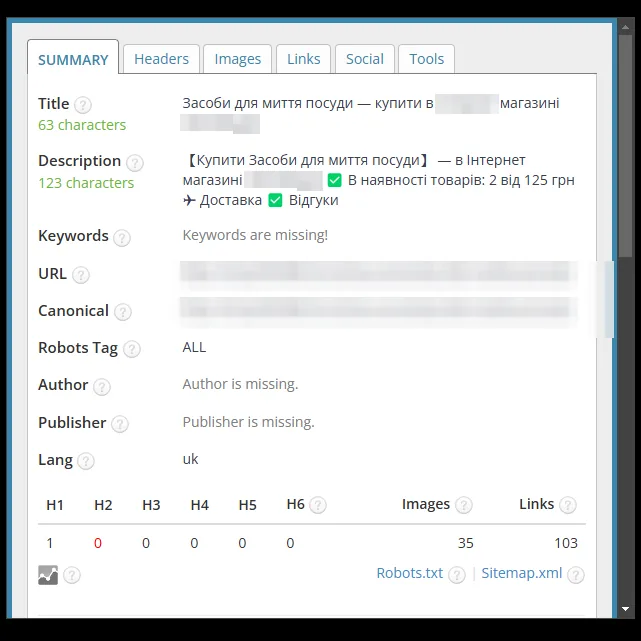The height and width of the screenshot is (641, 641).
Task: Open the Social tab
Action: (365, 59)
